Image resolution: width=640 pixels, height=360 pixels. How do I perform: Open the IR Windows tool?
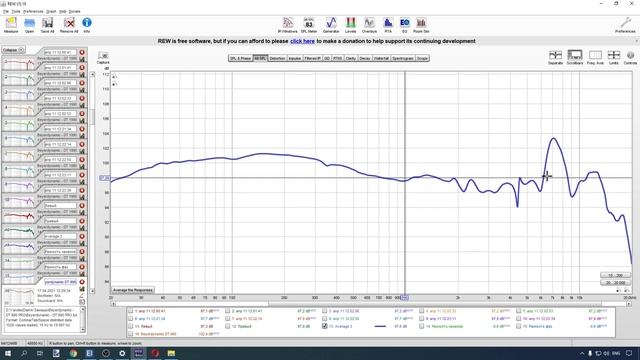pyautogui.click(x=287, y=24)
